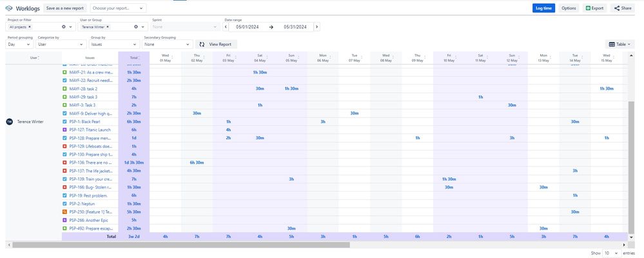Click the vertical scrollbar of the table
644x258 pixels.
click(631, 166)
